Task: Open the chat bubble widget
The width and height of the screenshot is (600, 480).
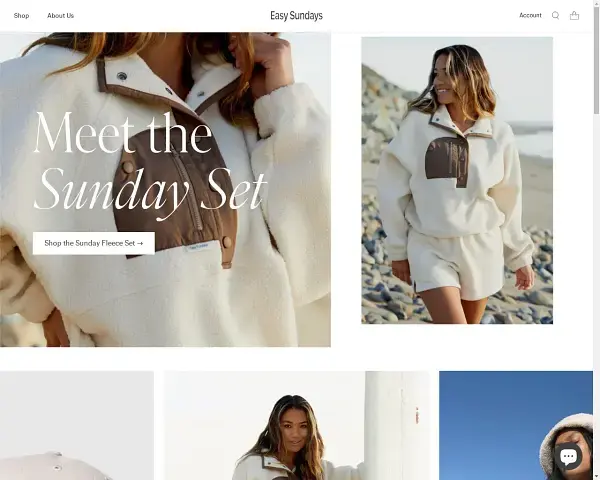Action: point(568,456)
